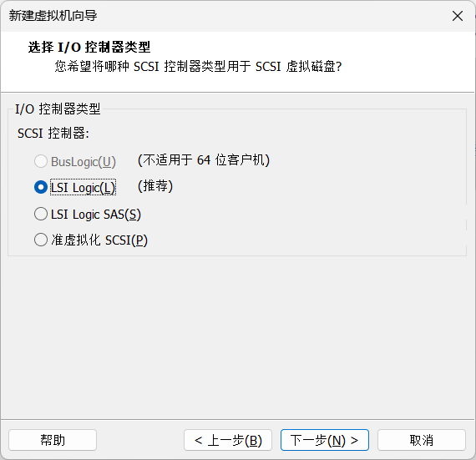Image resolution: width=476 pixels, height=460 pixels.
Task: Cancel the wizard with 取消
Action: point(422,440)
